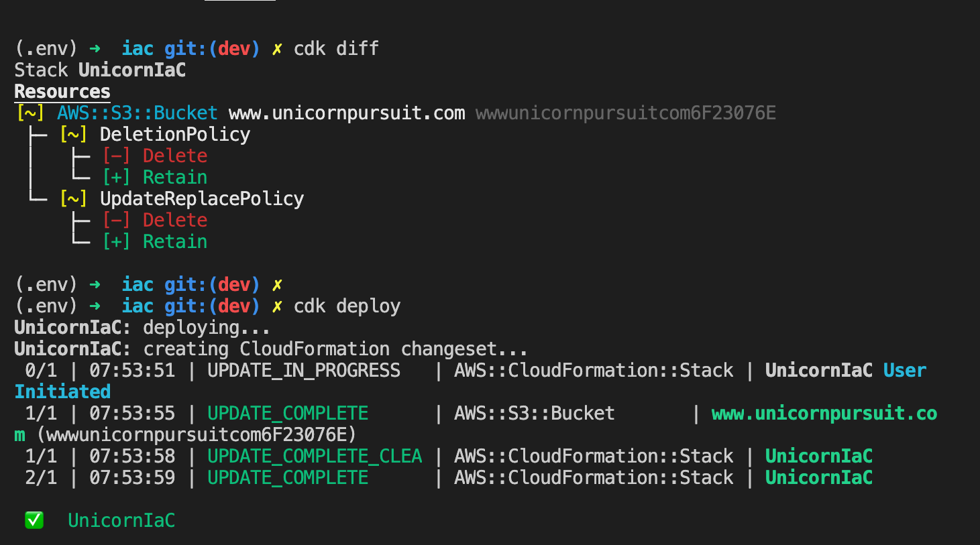This screenshot has height=545, width=980.
Task: Click the Delete value under UpdateReplacePolicy
Action: tap(175, 221)
